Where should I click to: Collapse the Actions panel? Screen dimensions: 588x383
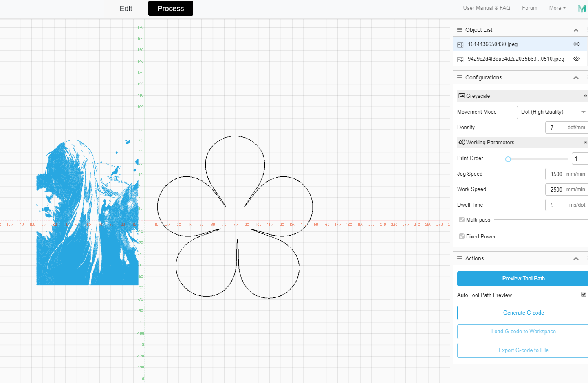[576, 259]
